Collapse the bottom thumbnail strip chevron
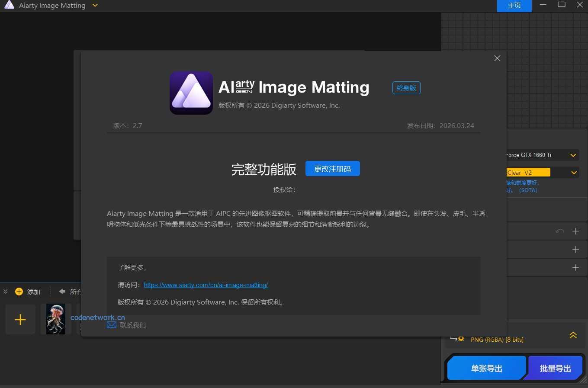Viewport: 588px width, 388px height. (5, 292)
